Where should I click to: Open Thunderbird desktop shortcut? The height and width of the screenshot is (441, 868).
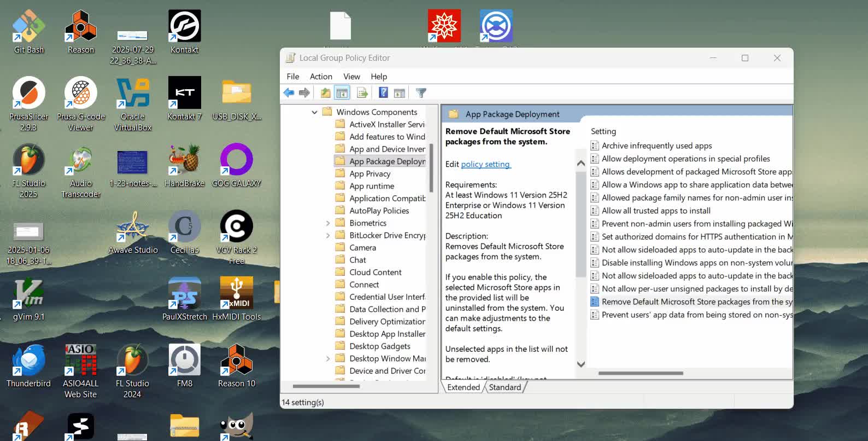point(28,367)
